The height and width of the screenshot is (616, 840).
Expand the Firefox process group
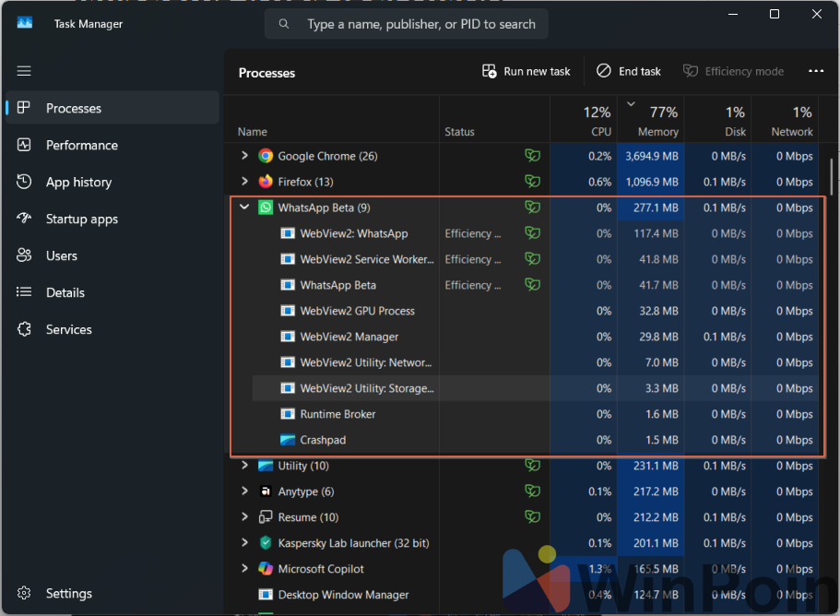(245, 181)
